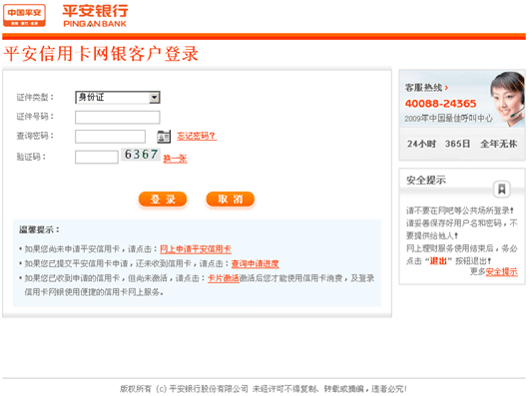Viewport: 532px width, 396px height.
Task: Click the 证件类型 label
Action: point(35,98)
